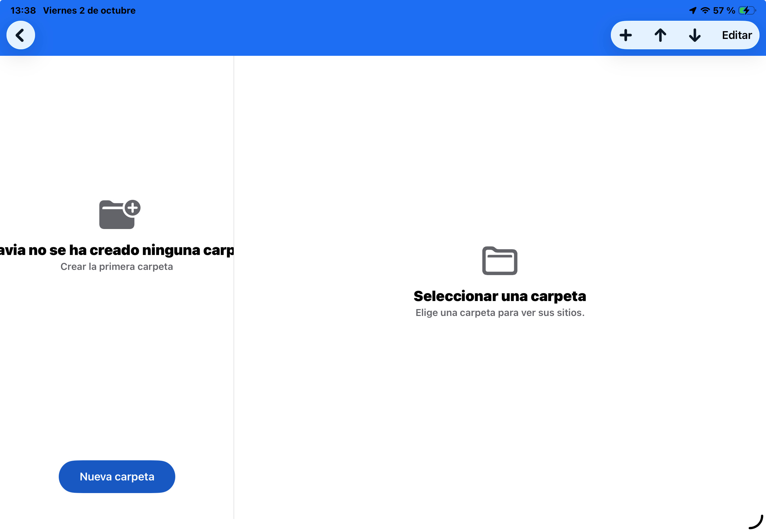Tap the Wi-Fi icon in status bar
766x532 pixels.
(x=705, y=11)
